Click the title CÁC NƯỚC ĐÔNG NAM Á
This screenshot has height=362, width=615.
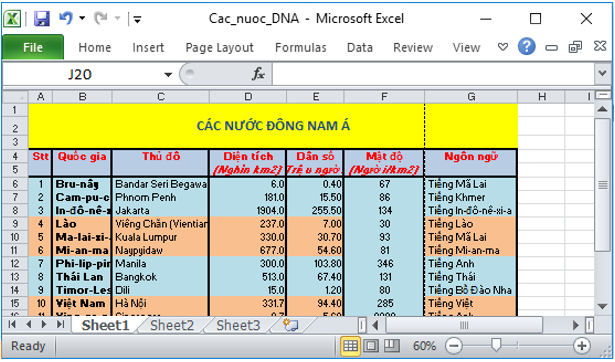[x=273, y=126]
